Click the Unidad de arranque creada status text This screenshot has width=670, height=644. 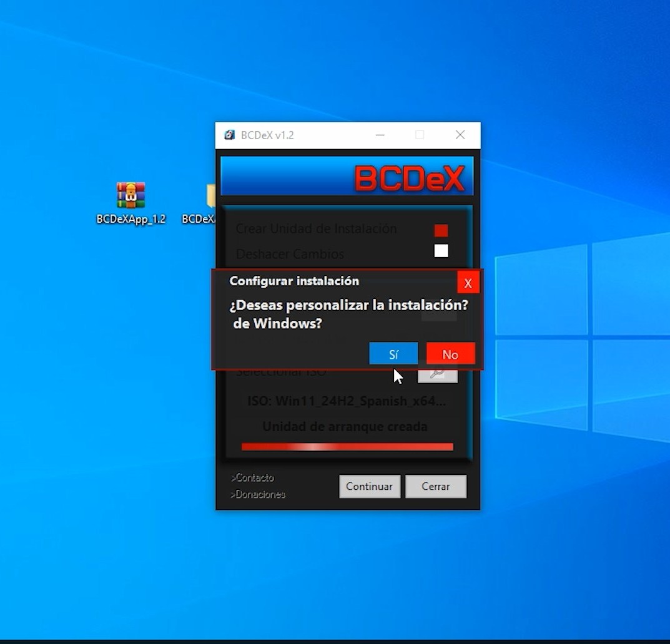pos(345,427)
